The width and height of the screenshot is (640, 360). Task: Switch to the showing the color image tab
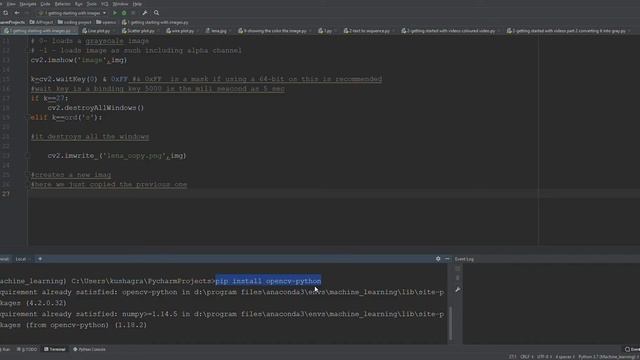click(x=275, y=31)
